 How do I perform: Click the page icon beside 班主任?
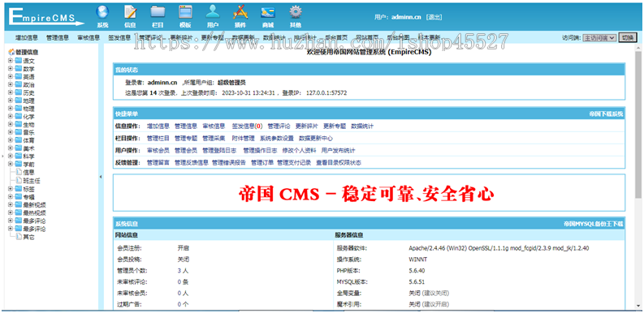19,180
